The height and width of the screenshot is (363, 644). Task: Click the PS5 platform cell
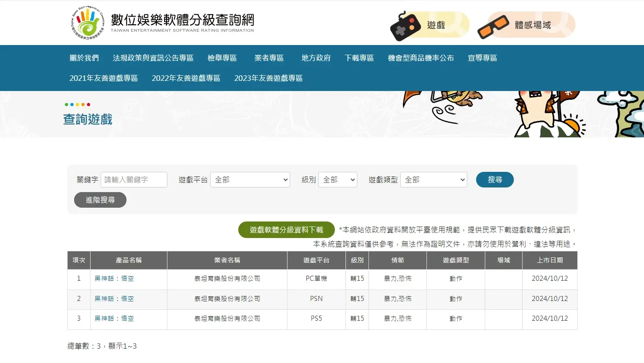(316, 318)
